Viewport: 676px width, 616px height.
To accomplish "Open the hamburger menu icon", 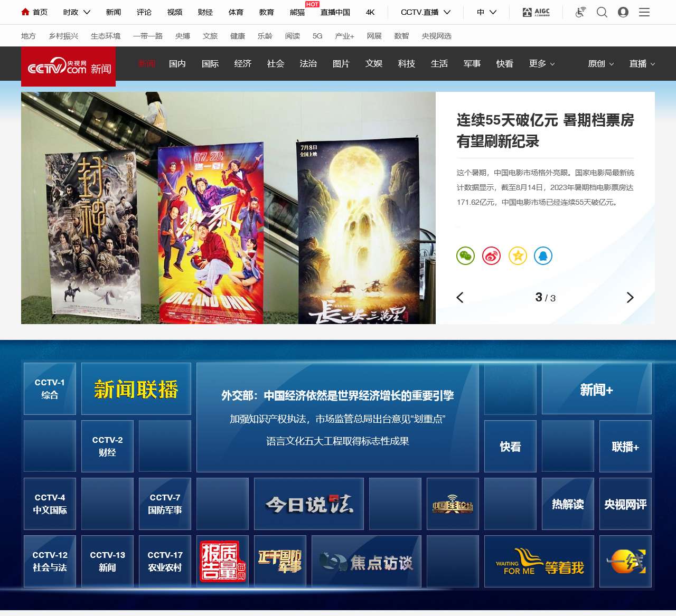I will (x=644, y=12).
